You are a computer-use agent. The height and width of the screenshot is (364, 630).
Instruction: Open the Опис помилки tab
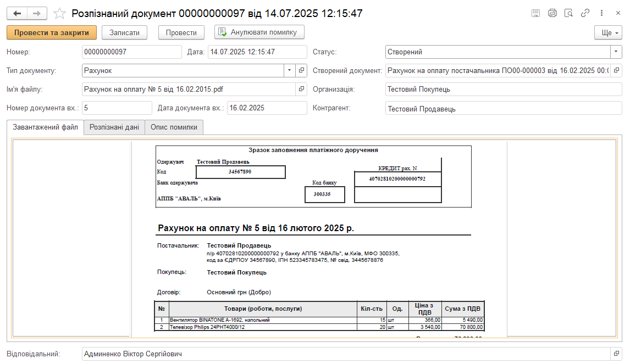174,127
